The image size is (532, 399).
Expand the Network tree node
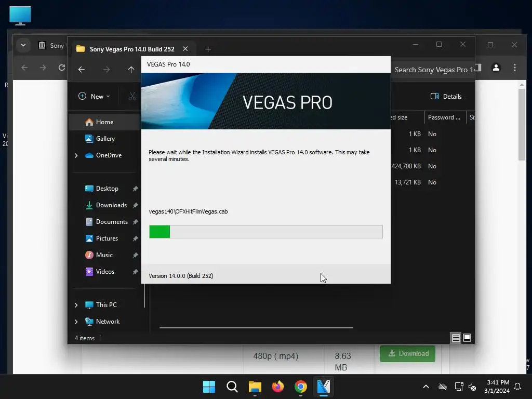click(x=76, y=322)
